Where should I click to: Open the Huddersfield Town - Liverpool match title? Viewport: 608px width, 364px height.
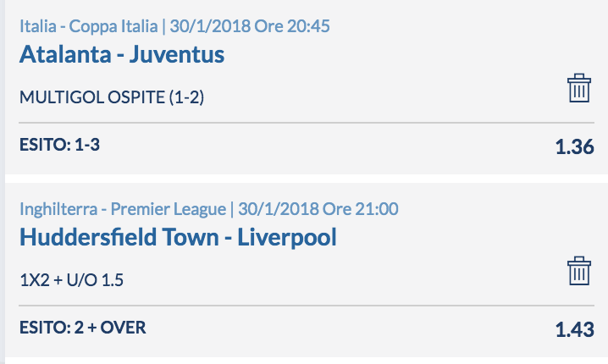coord(178,237)
